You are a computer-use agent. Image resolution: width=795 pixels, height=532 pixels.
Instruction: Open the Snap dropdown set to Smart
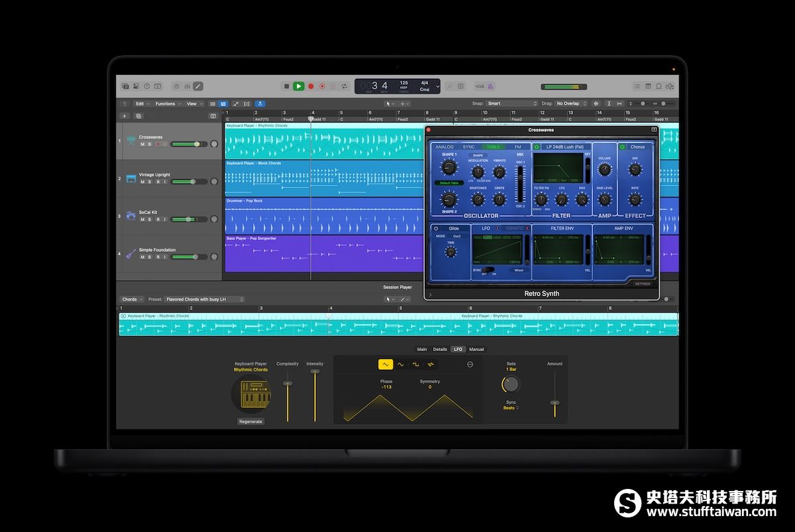click(x=511, y=104)
